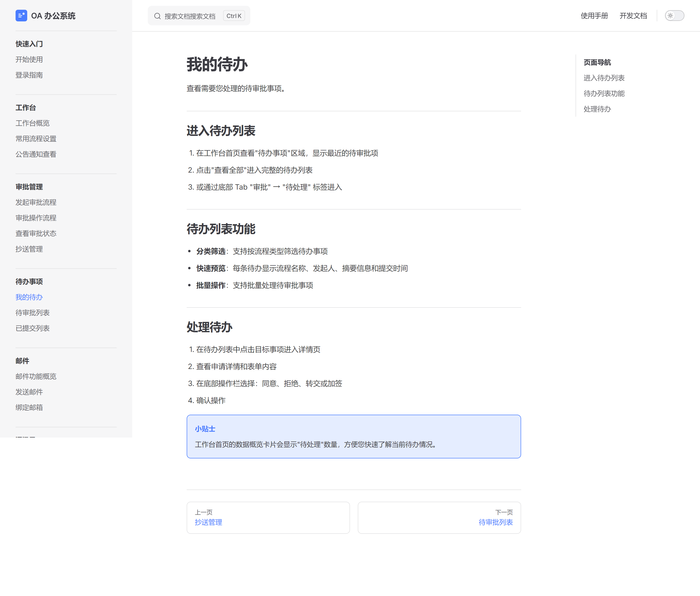Select 我的待办 in the sidebar
Screen dimensions: 700x596
tap(29, 297)
